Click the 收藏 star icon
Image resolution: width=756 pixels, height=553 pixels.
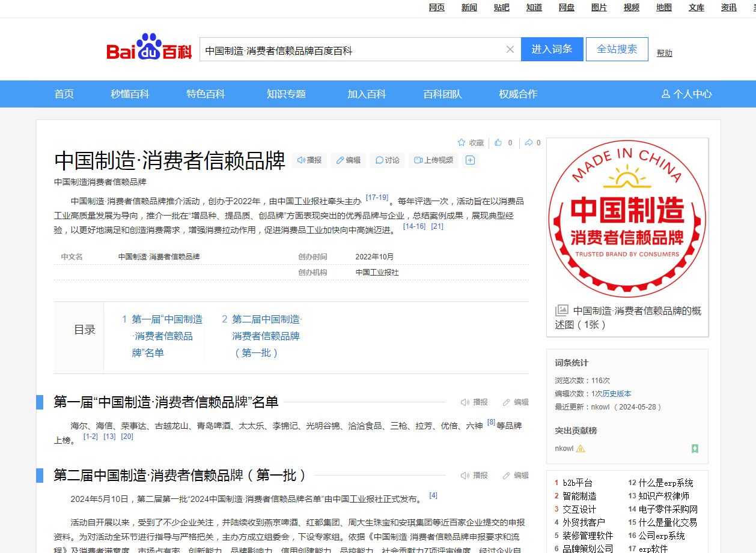click(462, 143)
